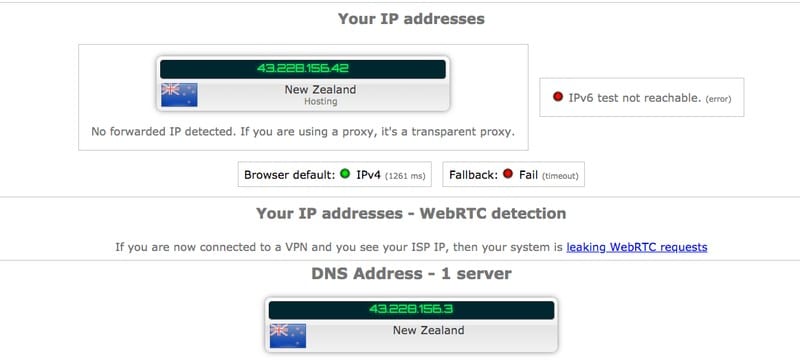Image resolution: width=800 pixels, height=361 pixels.
Task: Click the New Zealand label under the IP address
Action: click(320, 90)
